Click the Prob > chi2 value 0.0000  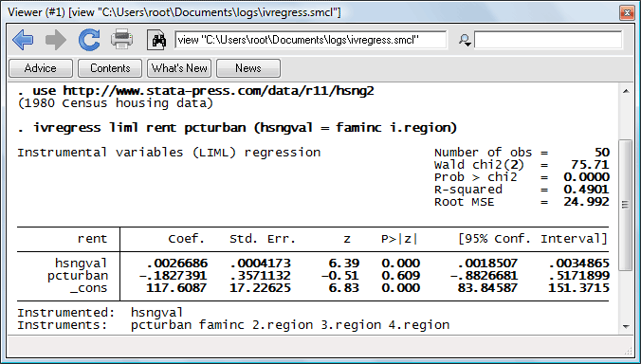click(x=586, y=177)
